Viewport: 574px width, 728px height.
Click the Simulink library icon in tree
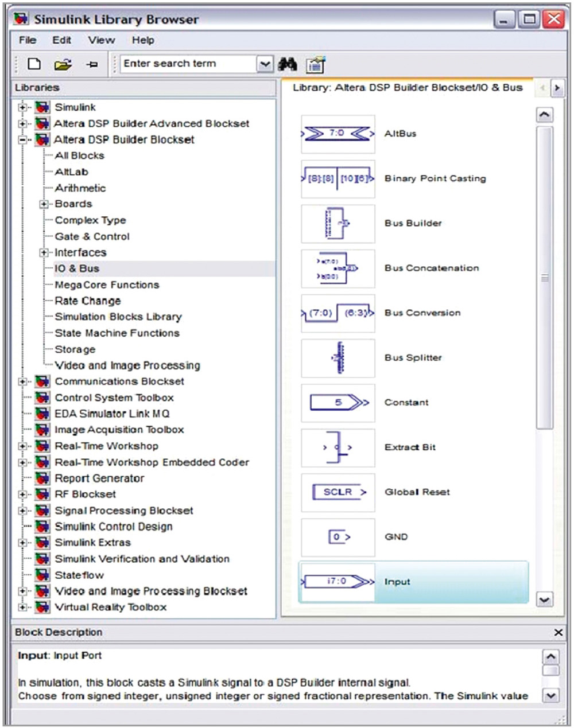[x=42, y=107]
